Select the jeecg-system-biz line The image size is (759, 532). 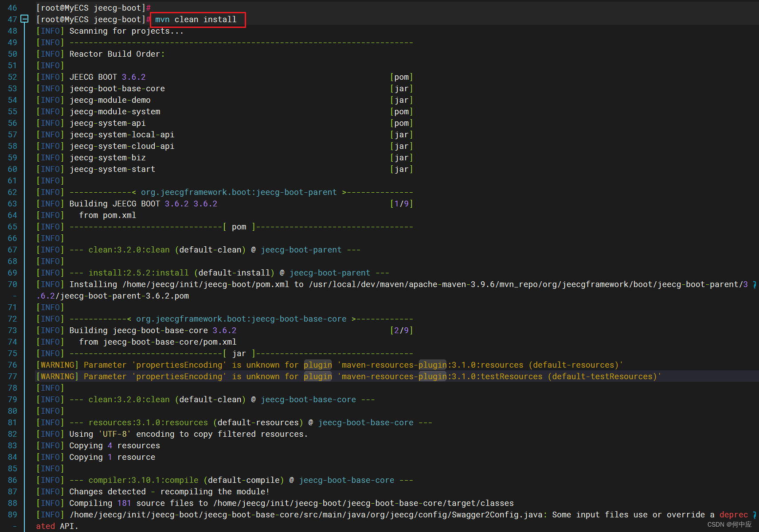coord(107,158)
